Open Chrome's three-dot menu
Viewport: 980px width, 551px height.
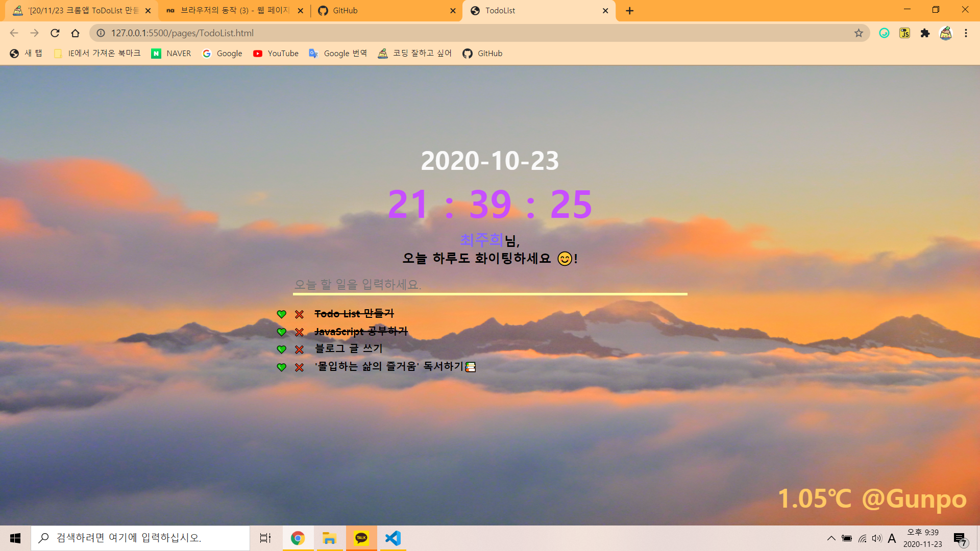(966, 33)
